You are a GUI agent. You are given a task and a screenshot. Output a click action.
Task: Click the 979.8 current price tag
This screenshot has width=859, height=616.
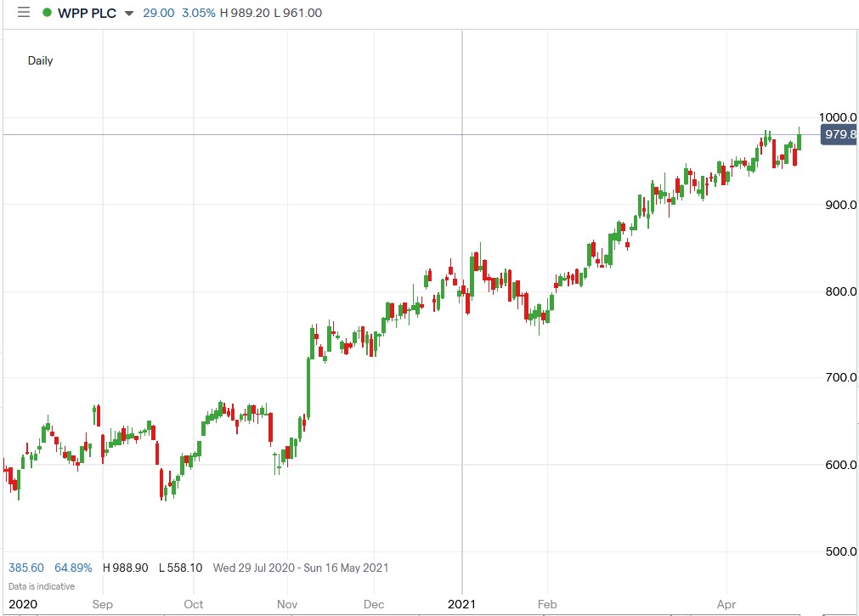coord(839,134)
